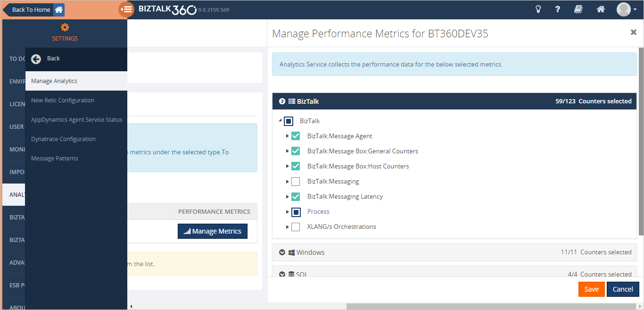
Task: Check the XLANG/s Orchestrations checkbox
Action: click(x=296, y=227)
